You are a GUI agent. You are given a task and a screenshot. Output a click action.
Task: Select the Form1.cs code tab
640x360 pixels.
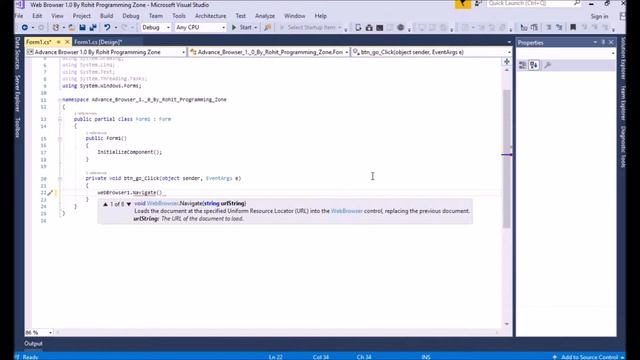[x=39, y=42]
